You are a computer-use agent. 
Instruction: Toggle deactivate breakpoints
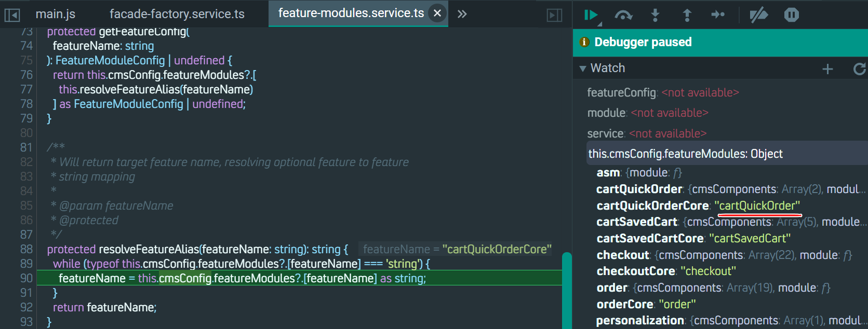point(758,15)
